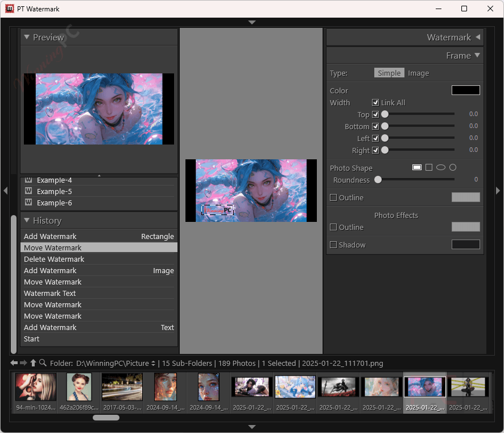Click the Example-4 template icon
Image resolution: width=504 pixels, height=433 pixels.
[x=28, y=179]
